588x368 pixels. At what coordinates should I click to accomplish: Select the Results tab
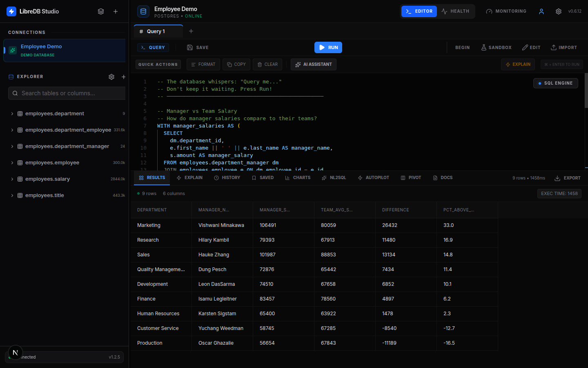(x=152, y=178)
